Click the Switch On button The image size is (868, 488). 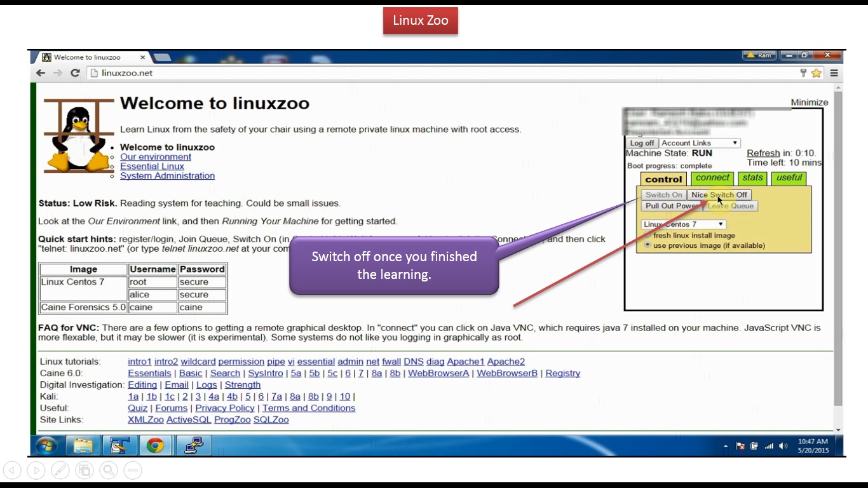pos(664,195)
